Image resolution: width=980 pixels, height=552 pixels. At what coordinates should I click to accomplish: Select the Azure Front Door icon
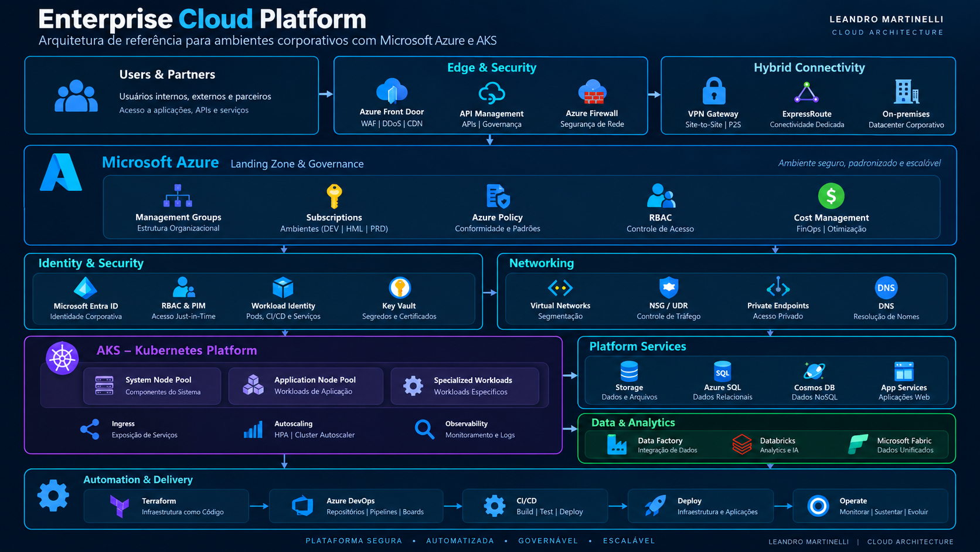click(392, 91)
